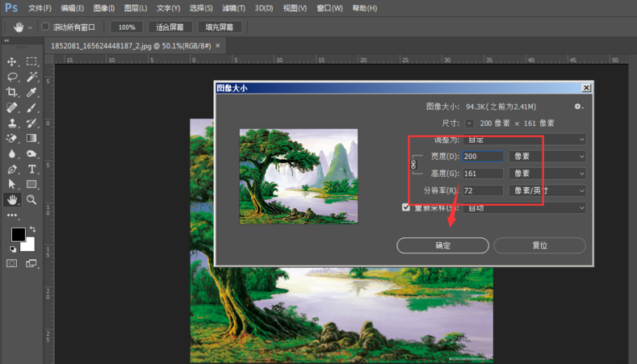637x364 pixels.
Task: Select the Zoom tool
Action: [31, 200]
